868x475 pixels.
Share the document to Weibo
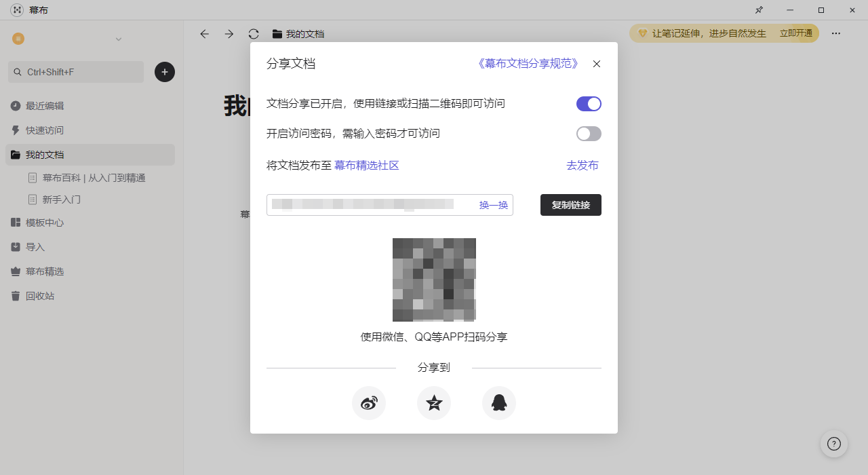click(x=368, y=403)
